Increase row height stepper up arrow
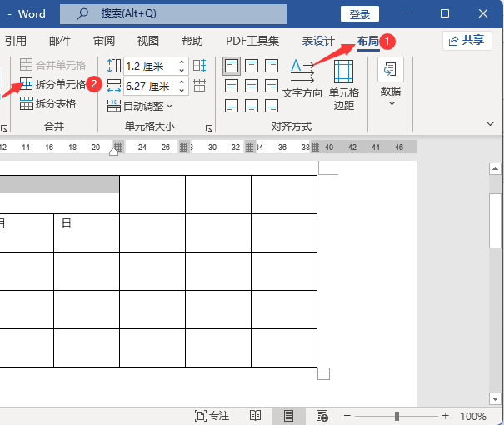 click(x=182, y=62)
